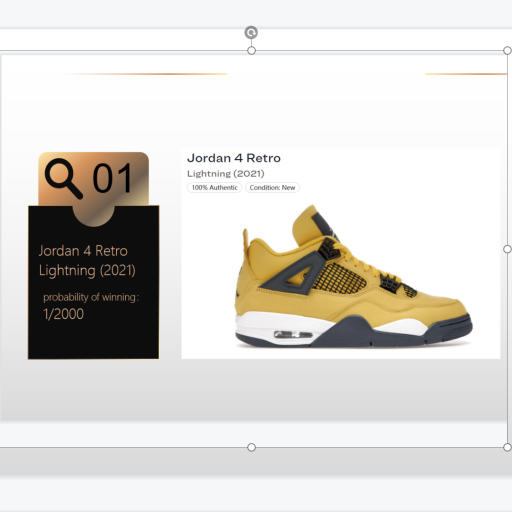Select the bottom-right corner sizing handle

point(507,447)
